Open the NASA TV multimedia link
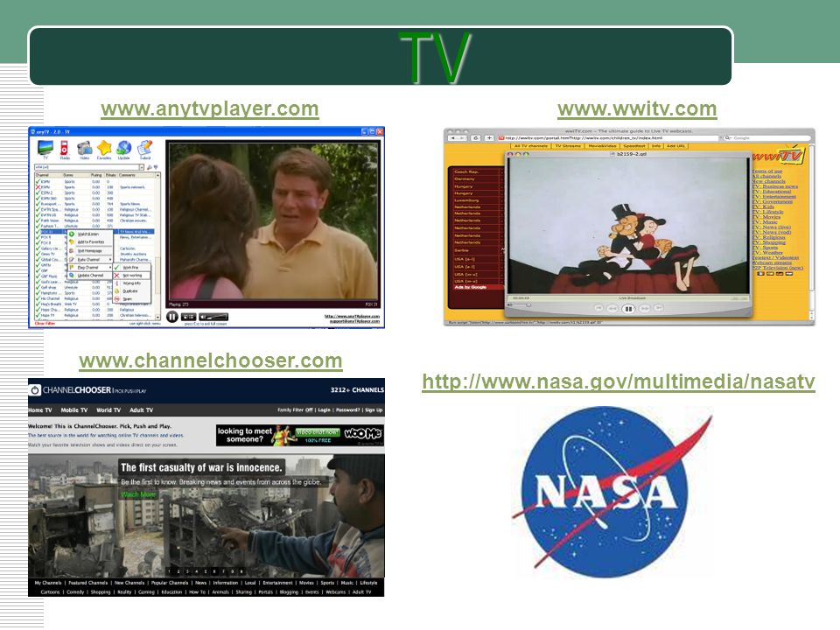Screen dimensions: 840x630 point(619,382)
